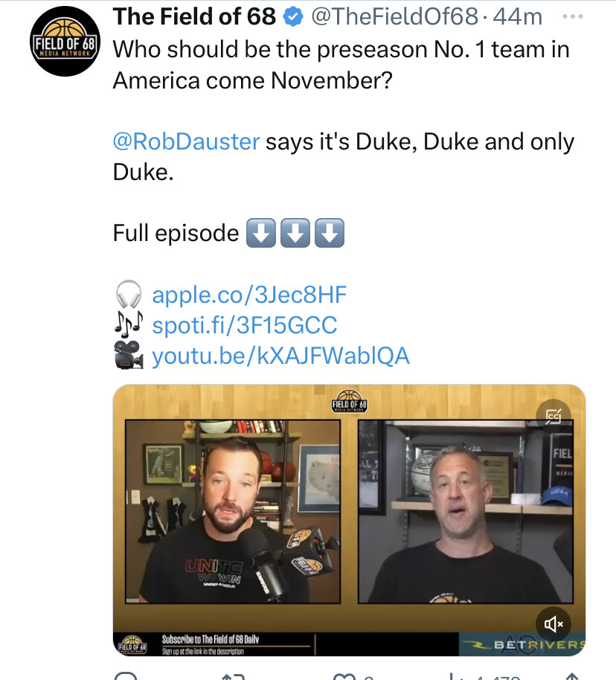The height and width of the screenshot is (680, 616).
Task: Click the blue verified badge icon
Action: tap(293, 17)
